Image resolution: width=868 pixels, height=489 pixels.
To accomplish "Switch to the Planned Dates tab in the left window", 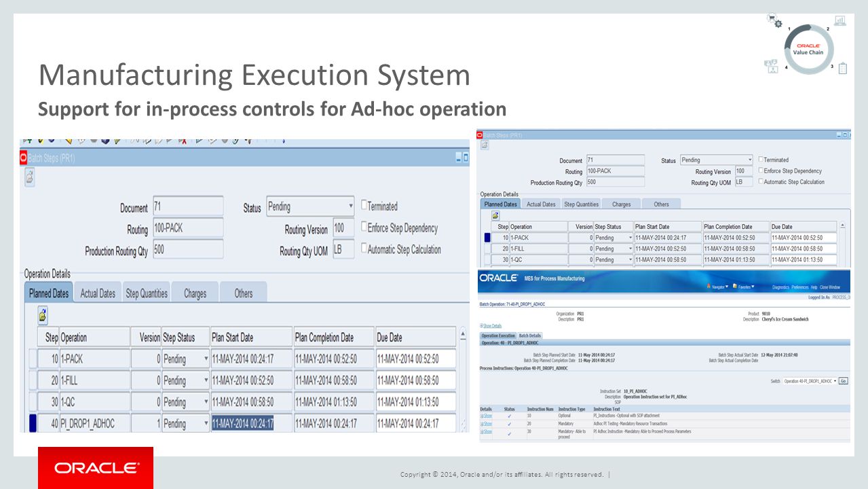I will pyautogui.click(x=49, y=293).
